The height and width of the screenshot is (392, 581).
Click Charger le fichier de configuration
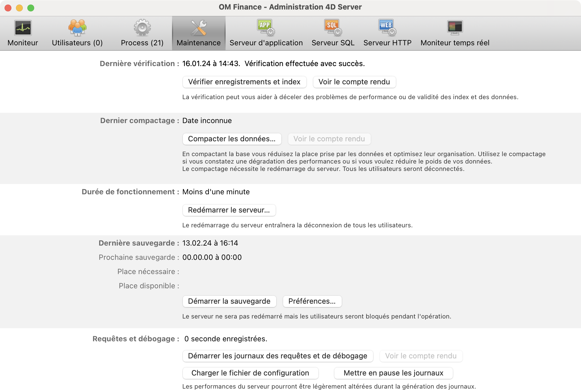250,373
